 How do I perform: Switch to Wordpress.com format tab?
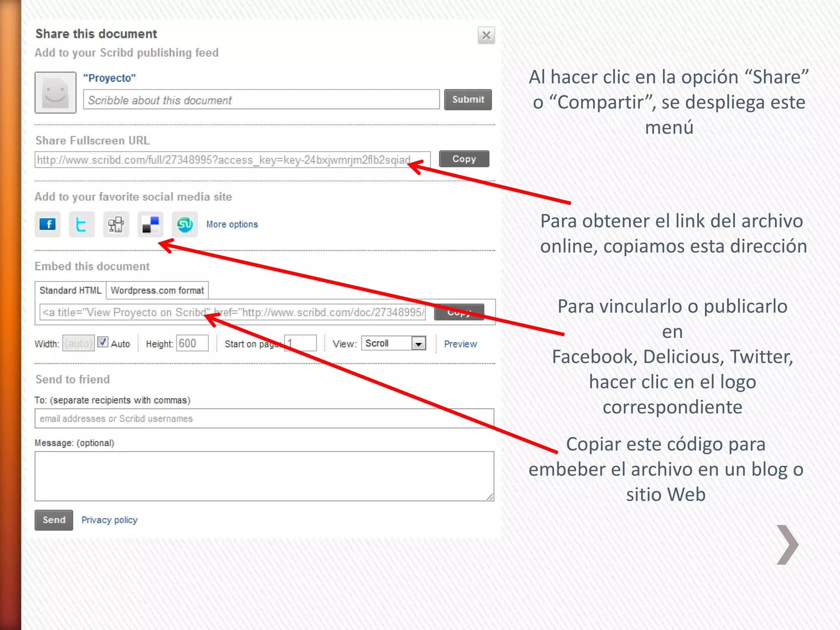[157, 290]
